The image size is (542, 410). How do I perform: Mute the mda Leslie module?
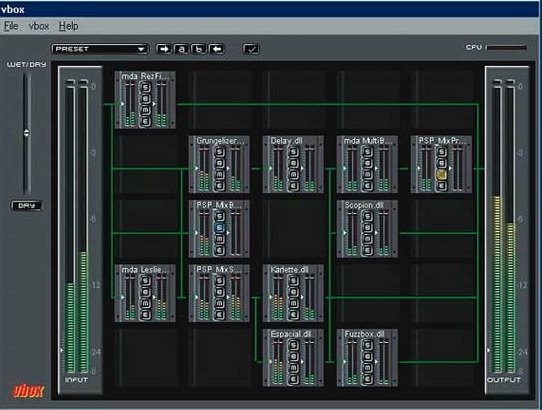[146, 304]
